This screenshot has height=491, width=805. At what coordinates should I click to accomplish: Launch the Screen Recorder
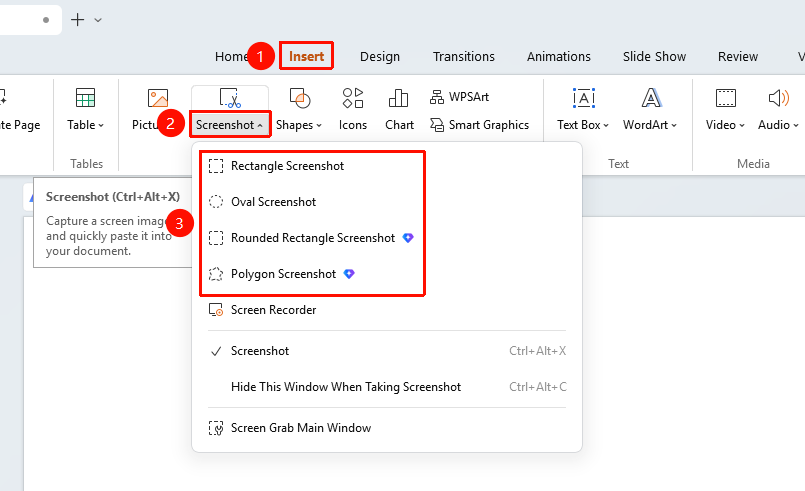(387, 310)
